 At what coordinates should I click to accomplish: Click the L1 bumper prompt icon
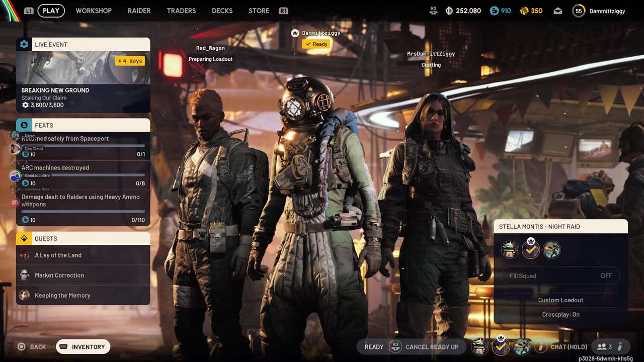(x=29, y=11)
